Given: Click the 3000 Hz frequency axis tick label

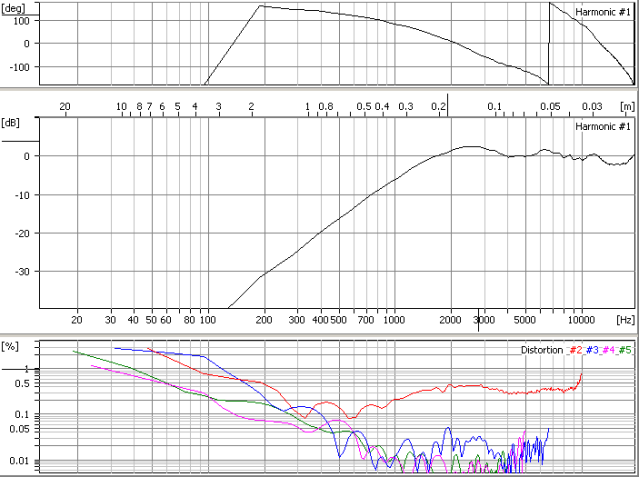Looking at the screenshot, I should coord(482,320).
